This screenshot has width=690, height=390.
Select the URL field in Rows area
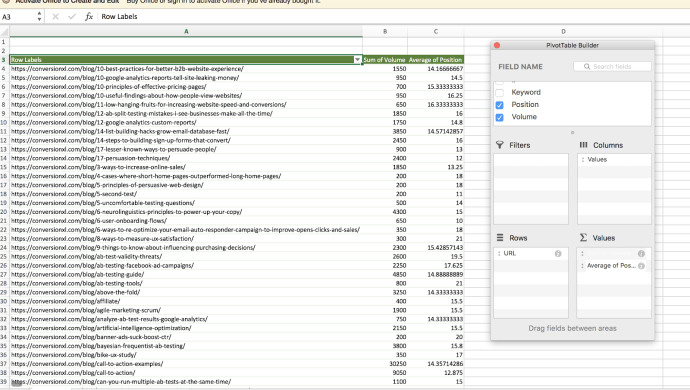531,254
